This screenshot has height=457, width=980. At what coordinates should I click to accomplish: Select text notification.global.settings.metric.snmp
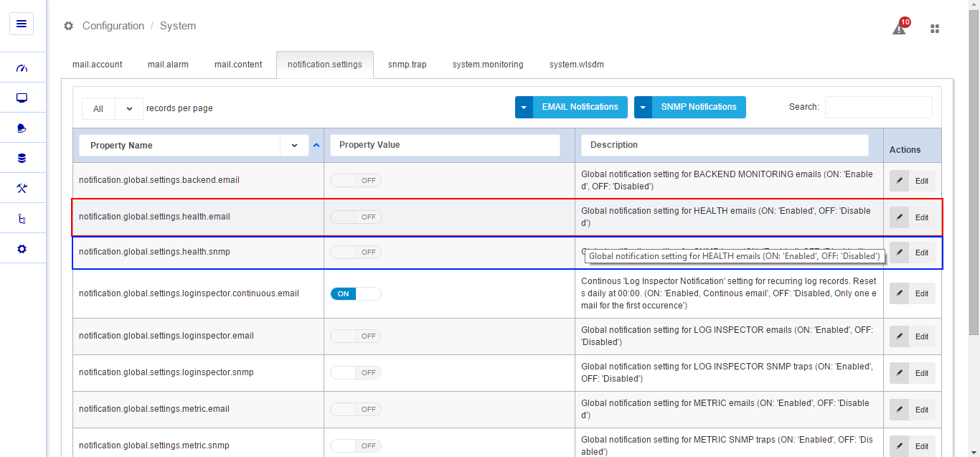154,446
